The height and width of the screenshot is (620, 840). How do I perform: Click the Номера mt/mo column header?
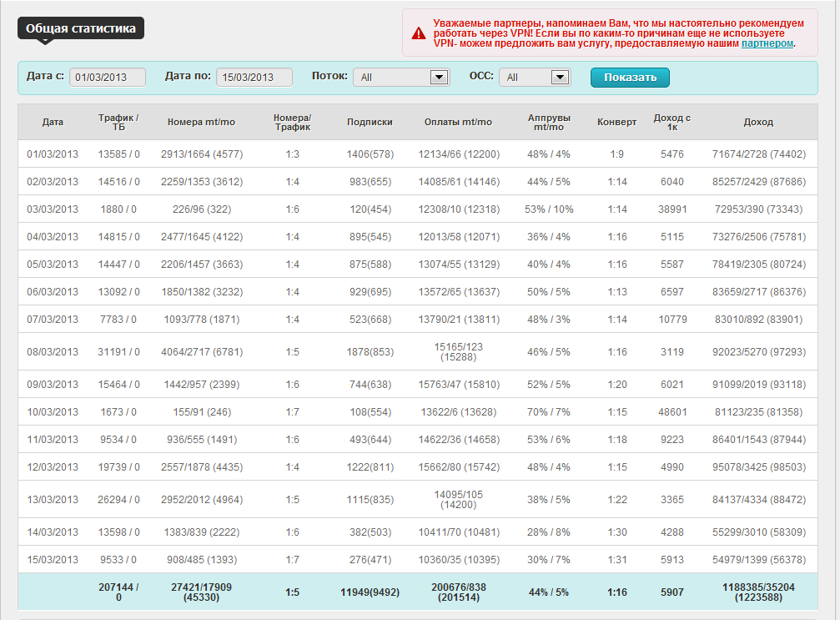click(201, 122)
